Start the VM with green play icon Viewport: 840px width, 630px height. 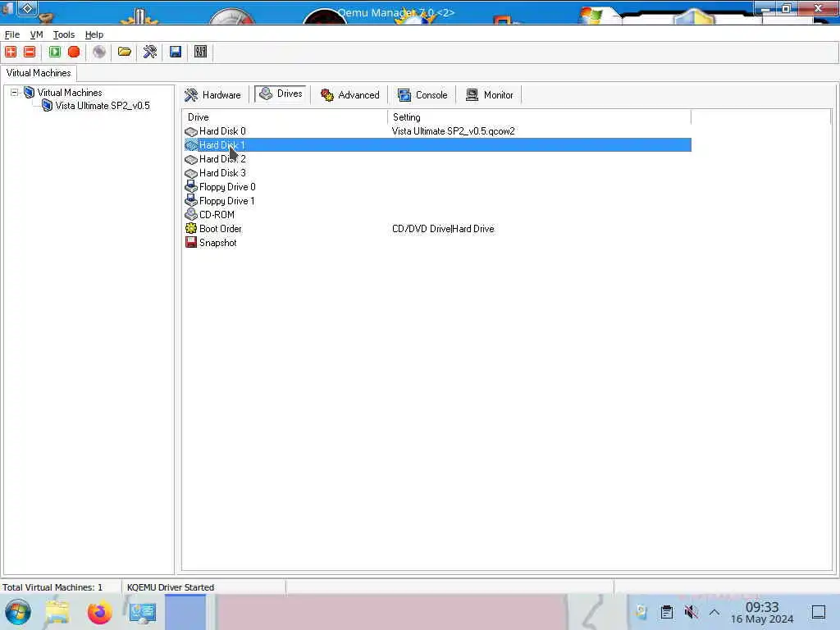coord(55,52)
